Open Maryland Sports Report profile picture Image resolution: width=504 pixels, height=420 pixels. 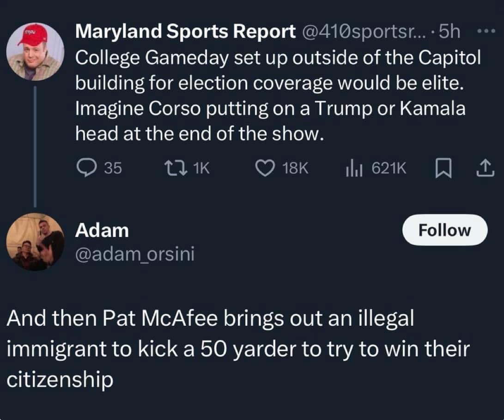pyautogui.click(x=36, y=51)
